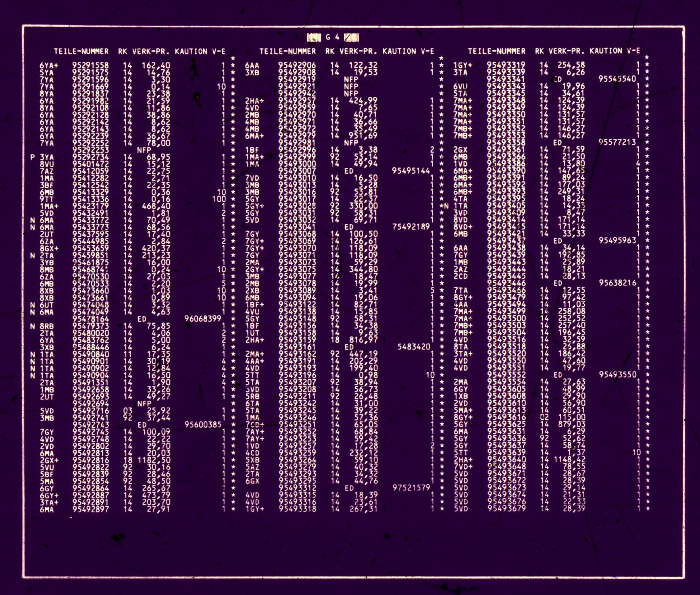Select part number 95291669

point(90,86)
